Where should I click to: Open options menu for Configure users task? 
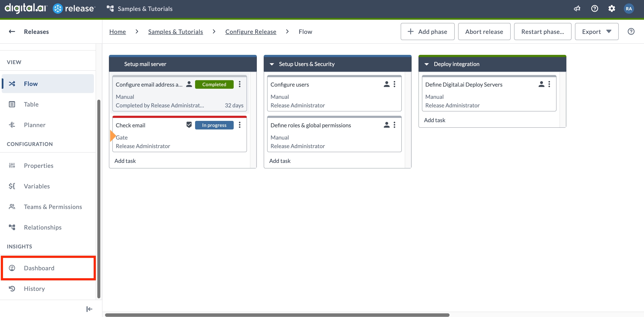click(x=394, y=84)
